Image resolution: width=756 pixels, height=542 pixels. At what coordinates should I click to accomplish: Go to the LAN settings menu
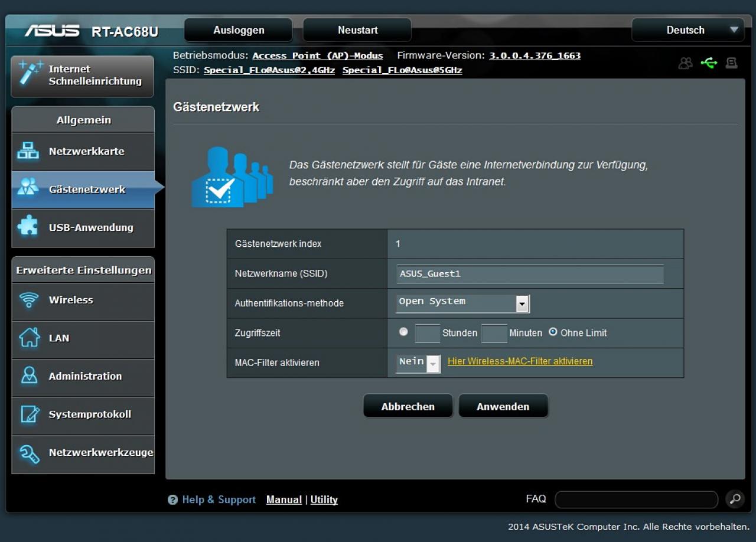(83, 338)
